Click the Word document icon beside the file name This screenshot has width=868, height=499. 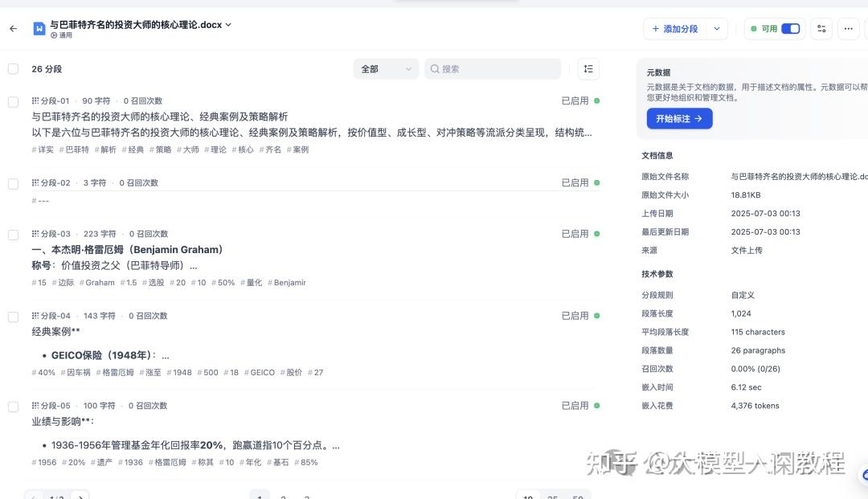coord(39,29)
